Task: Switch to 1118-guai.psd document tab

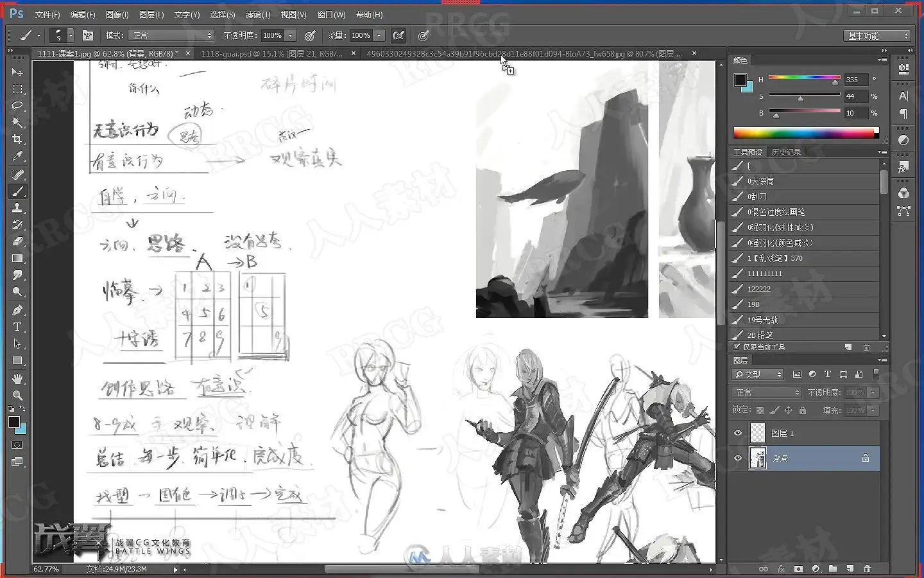Action: pos(272,53)
